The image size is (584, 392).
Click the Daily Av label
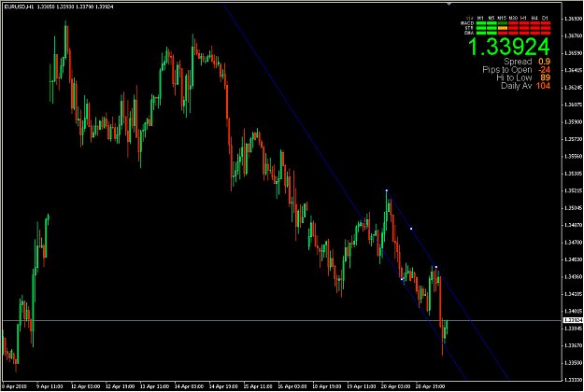[516, 86]
